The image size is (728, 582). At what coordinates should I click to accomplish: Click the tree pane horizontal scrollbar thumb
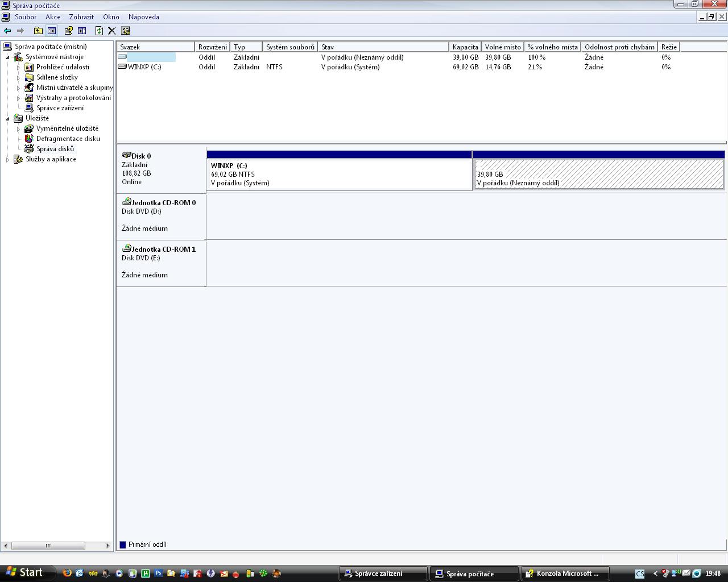tap(48, 546)
